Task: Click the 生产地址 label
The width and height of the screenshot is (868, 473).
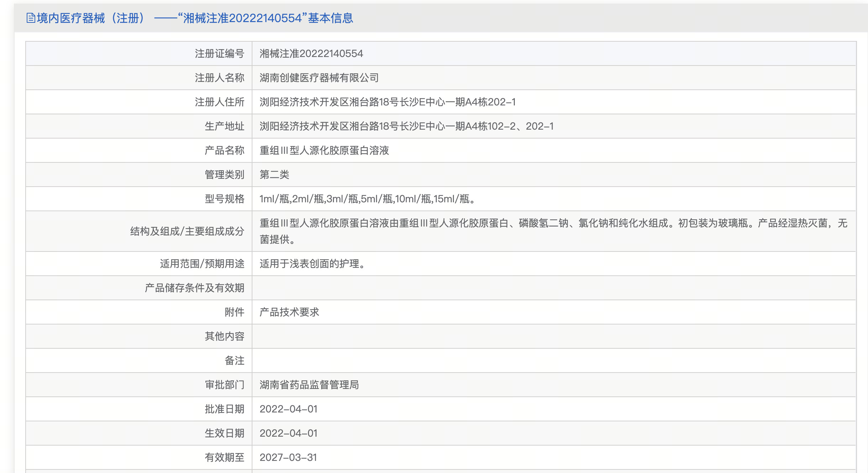Action: pos(224,126)
